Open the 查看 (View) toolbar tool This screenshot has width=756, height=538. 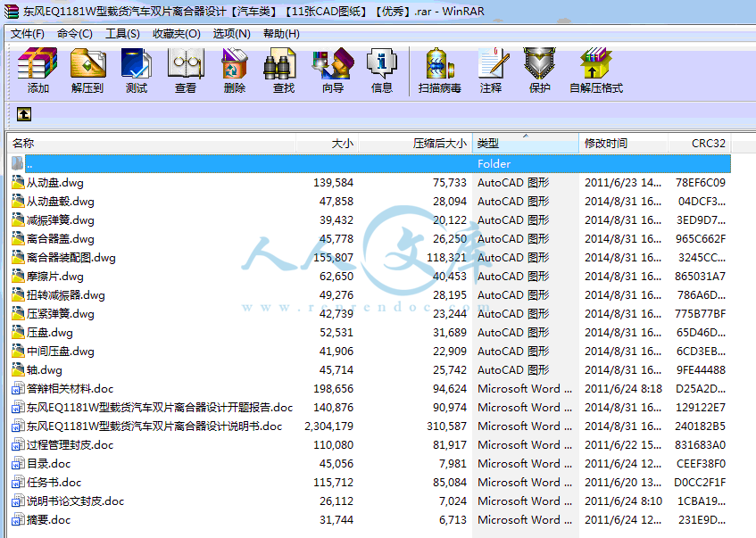pyautogui.click(x=186, y=70)
